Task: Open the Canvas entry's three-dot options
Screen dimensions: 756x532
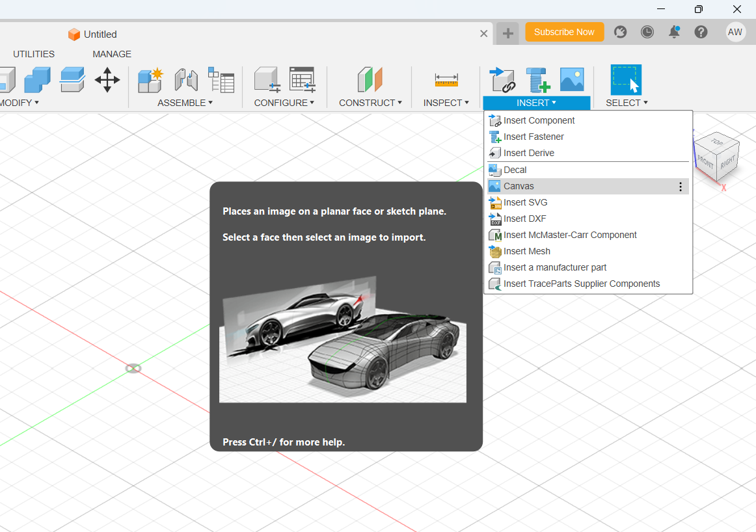Action: tap(681, 187)
